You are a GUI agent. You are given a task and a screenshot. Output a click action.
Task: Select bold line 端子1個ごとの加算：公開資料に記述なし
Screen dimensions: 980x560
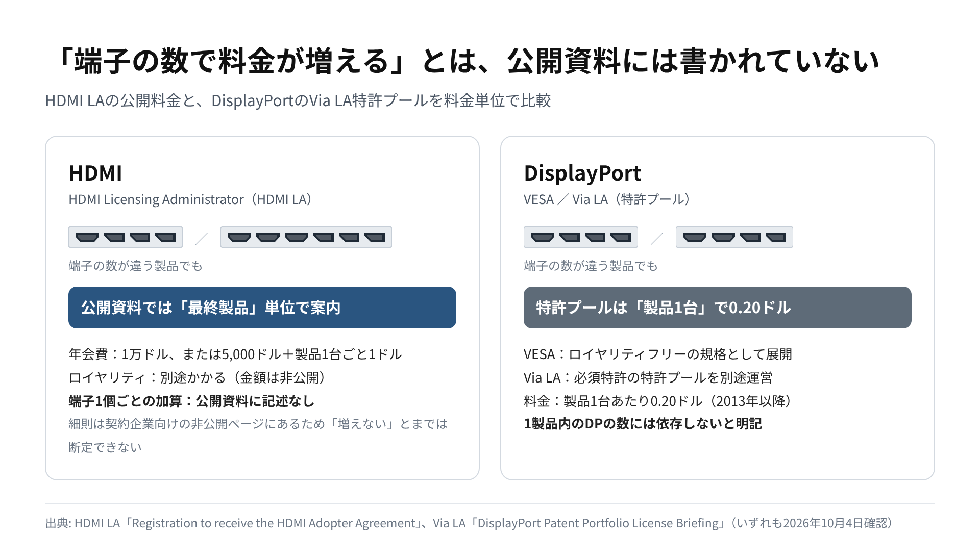191,401
